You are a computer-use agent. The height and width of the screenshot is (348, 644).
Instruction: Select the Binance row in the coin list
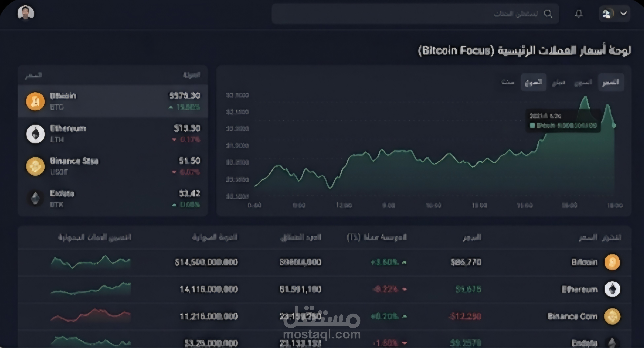point(113,166)
